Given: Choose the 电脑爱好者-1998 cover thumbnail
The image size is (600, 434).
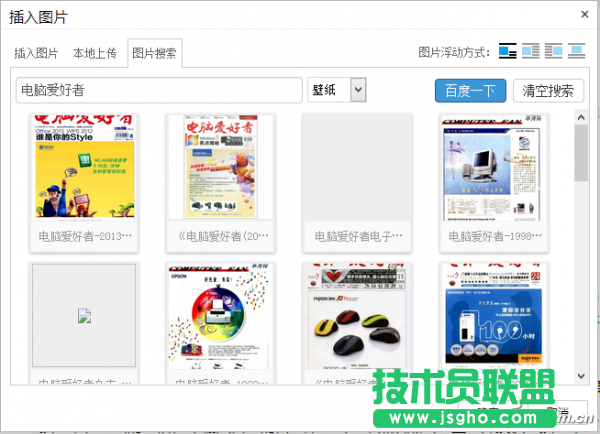Looking at the screenshot, I should [x=492, y=166].
